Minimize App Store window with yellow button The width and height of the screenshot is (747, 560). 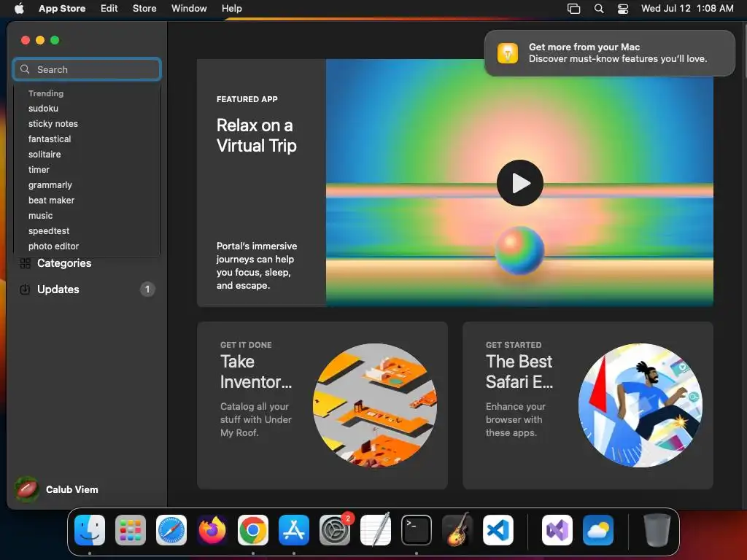(x=41, y=40)
